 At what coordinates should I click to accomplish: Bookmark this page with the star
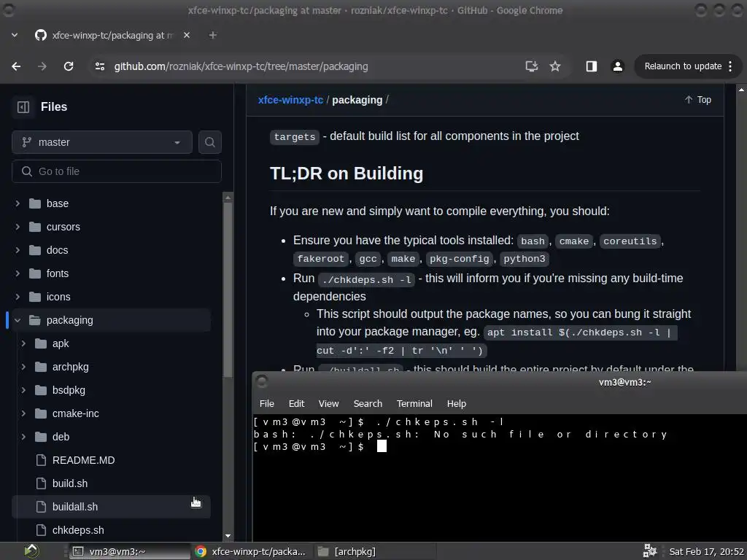tap(555, 66)
